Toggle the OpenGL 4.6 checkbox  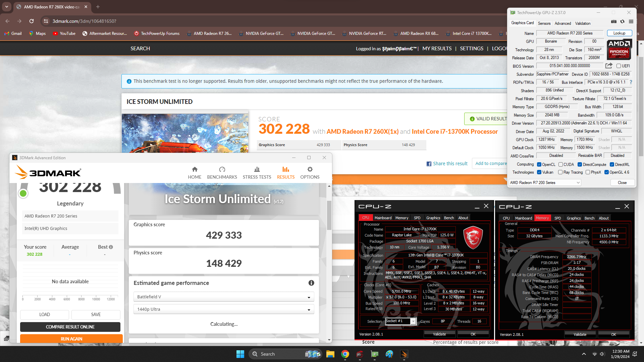click(606, 172)
